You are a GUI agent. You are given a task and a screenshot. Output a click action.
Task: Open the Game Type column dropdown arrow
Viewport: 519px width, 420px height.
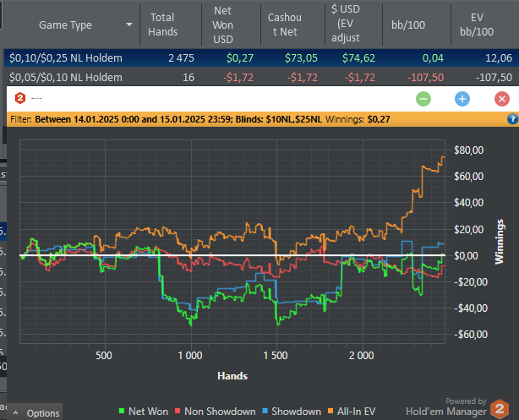128,25
